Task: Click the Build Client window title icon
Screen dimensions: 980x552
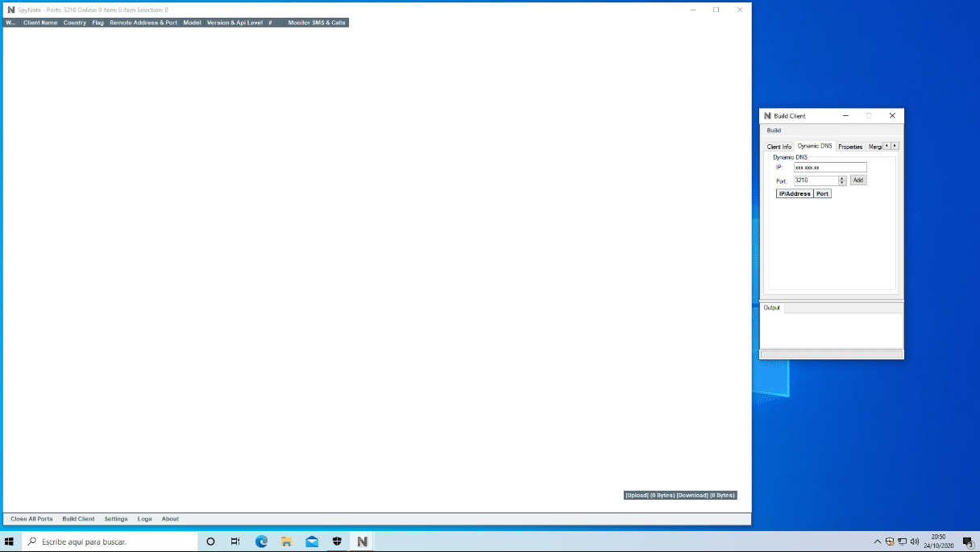Action: pos(768,116)
